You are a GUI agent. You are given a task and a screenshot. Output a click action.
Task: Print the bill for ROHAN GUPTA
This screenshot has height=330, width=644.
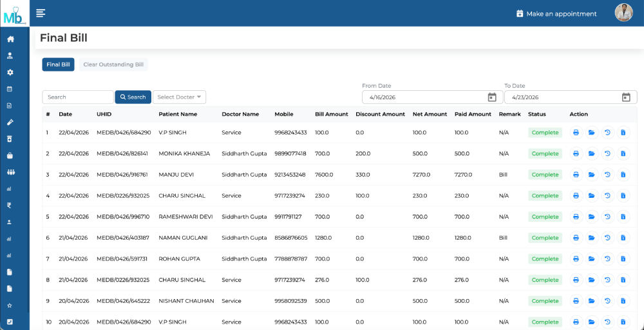coord(576,259)
